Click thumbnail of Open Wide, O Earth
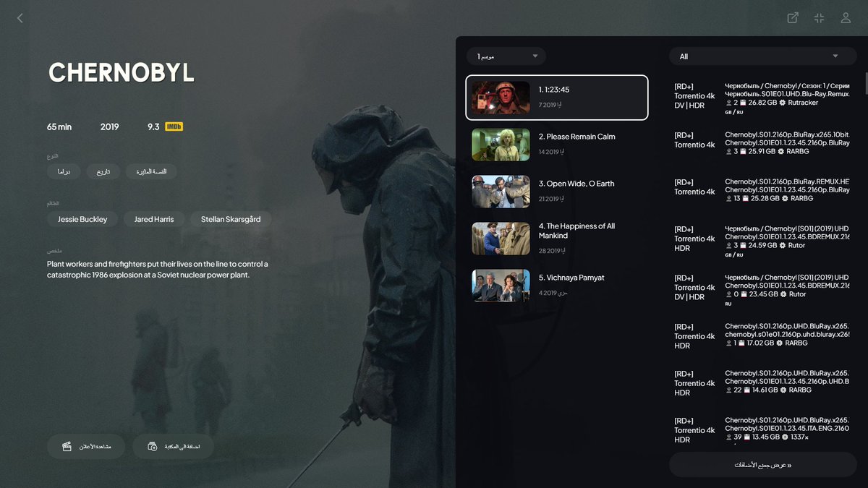This screenshot has width=868, height=488. 501,191
